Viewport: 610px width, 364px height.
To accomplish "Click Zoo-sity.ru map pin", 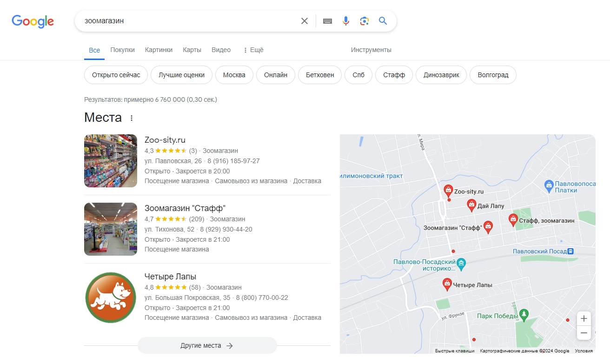I will pos(448,190).
